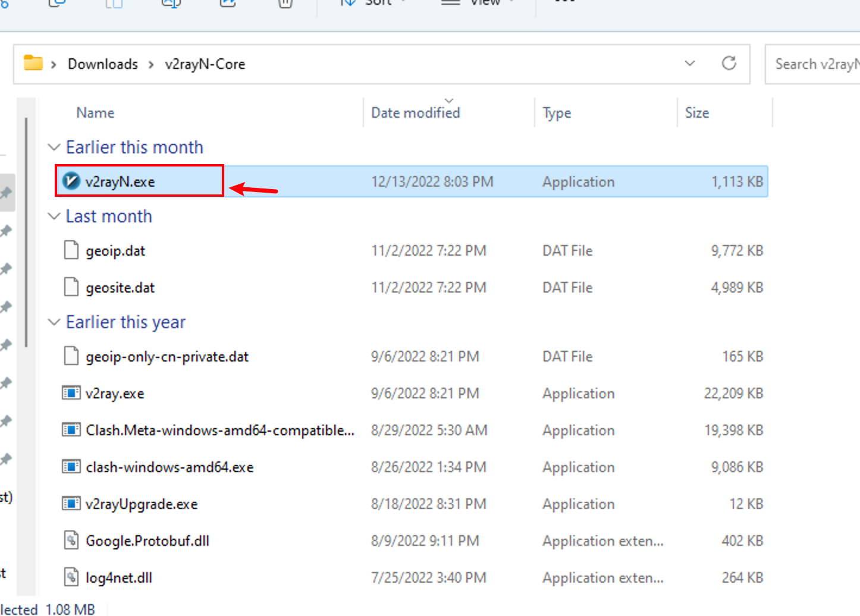Click the 1,113 KB size value
Image resolution: width=860 pixels, height=616 pixels.
[737, 181]
